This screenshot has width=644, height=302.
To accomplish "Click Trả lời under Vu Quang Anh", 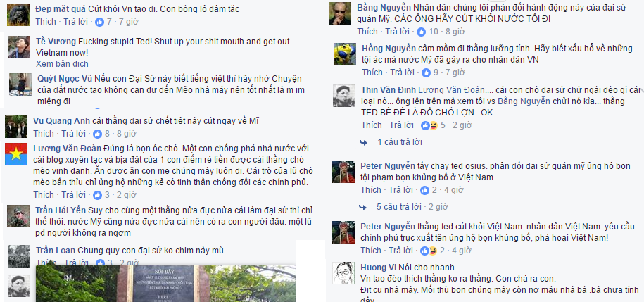I will tap(73, 133).
